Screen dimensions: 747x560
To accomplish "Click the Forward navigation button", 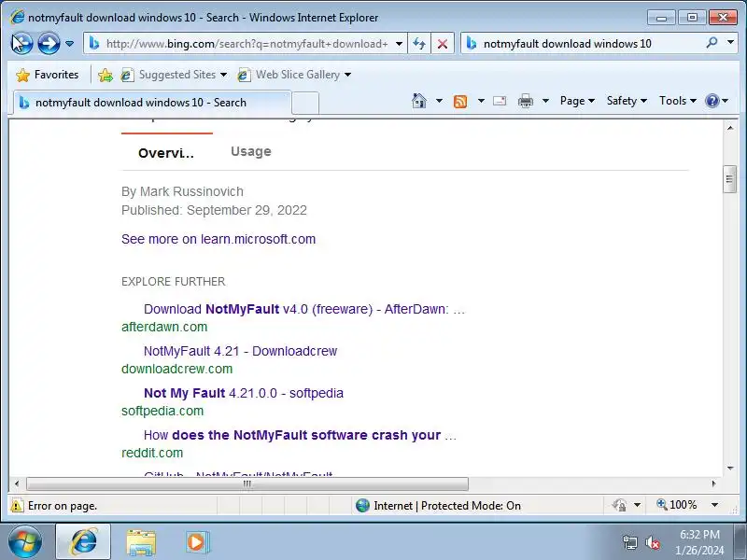I will point(49,43).
